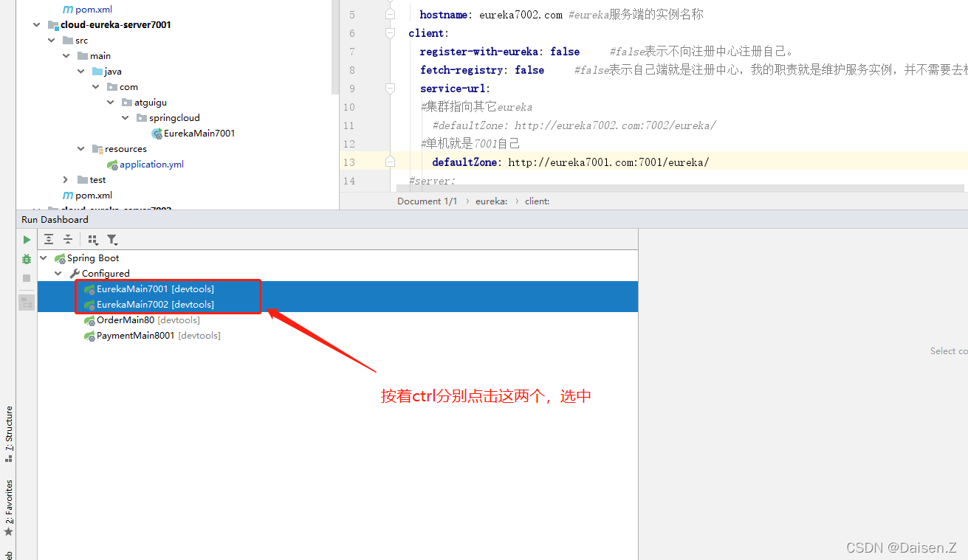Click the resources folder icon

tap(97, 149)
